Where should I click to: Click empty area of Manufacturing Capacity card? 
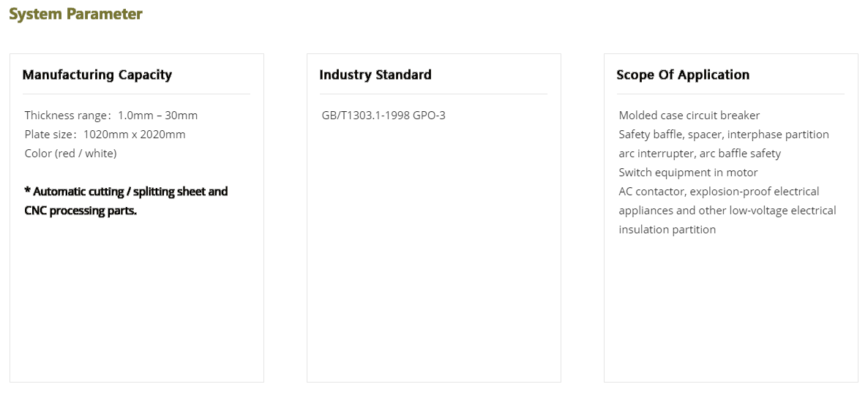coord(137,307)
